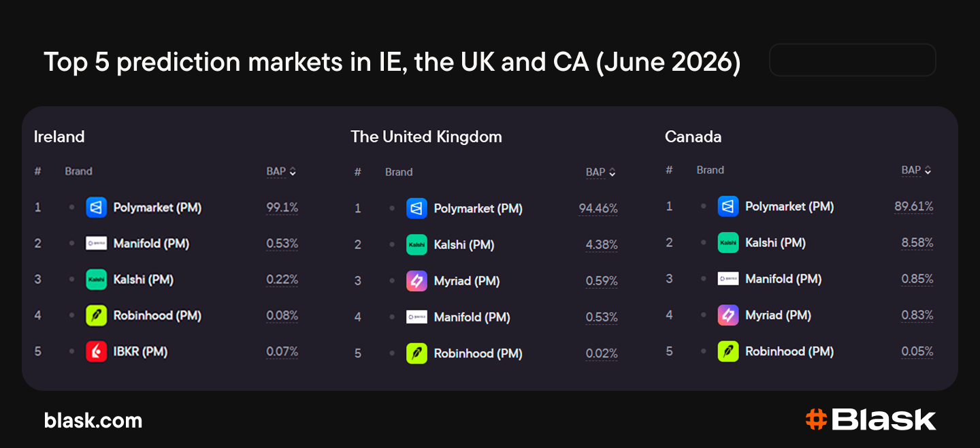
Task: Click the Blask hashtag logo
Action: click(816, 419)
